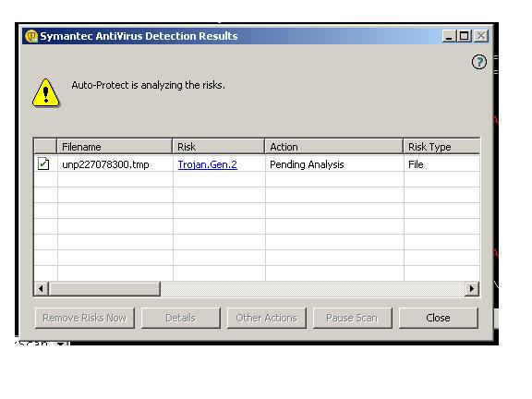Open Details for the detected risk
532x399 pixels.
click(180, 318)
